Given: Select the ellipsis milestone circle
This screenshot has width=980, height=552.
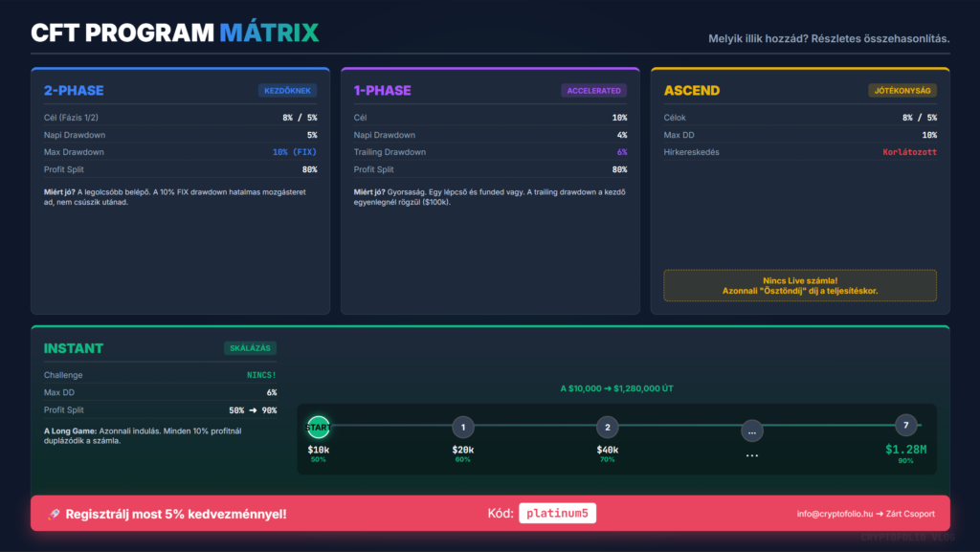Looking at the screenshot, I should pos(752,430).
